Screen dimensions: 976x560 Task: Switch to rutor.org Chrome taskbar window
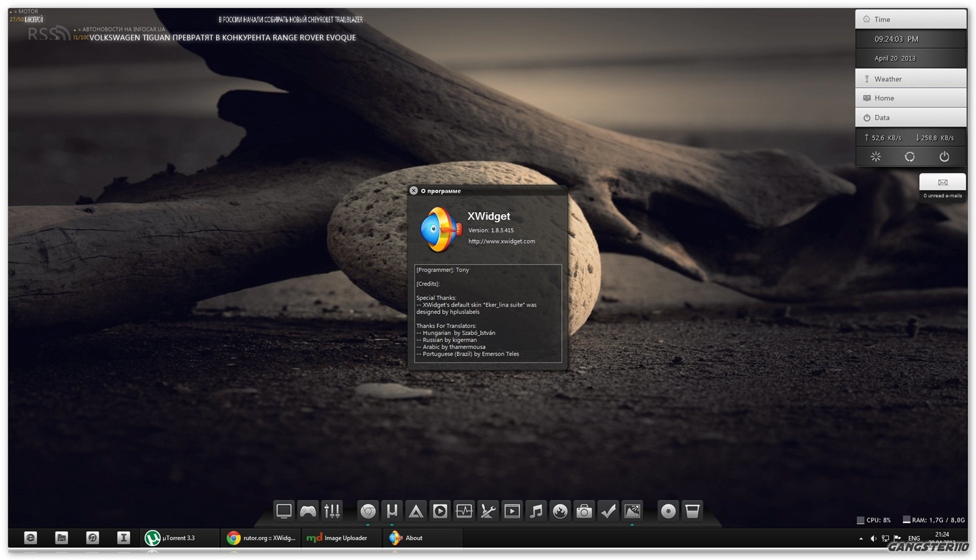pos(260,537)
